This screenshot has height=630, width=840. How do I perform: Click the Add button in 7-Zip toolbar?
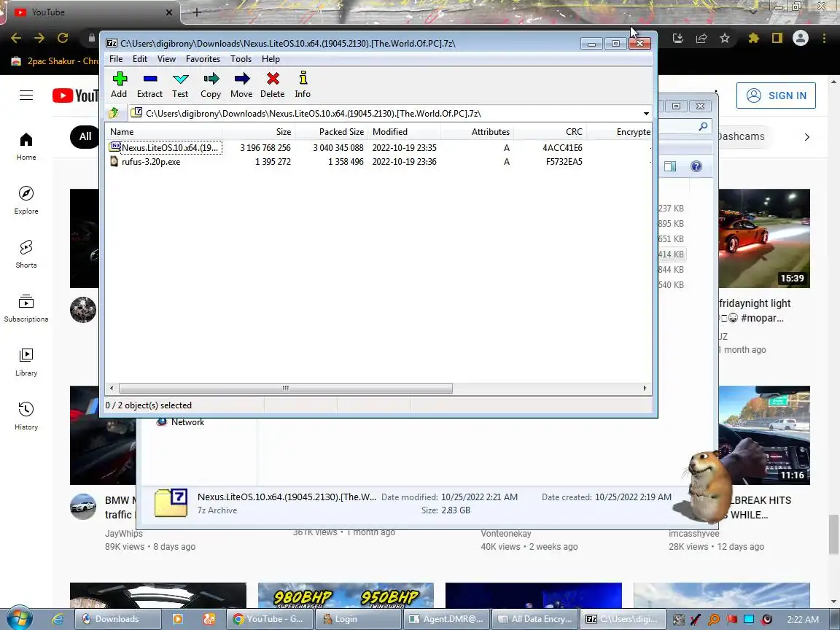pos(119,85)
